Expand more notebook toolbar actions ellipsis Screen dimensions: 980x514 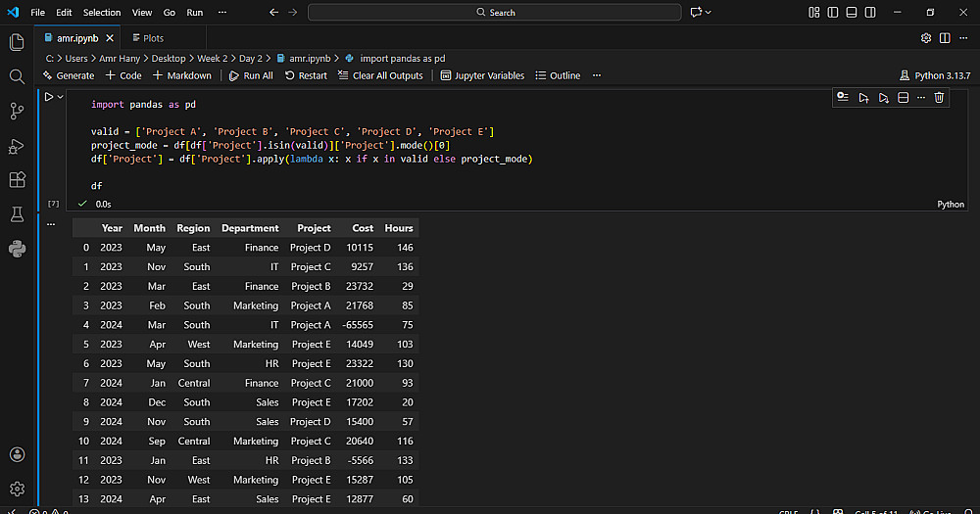pyautogui.click(x=597, y=75)
